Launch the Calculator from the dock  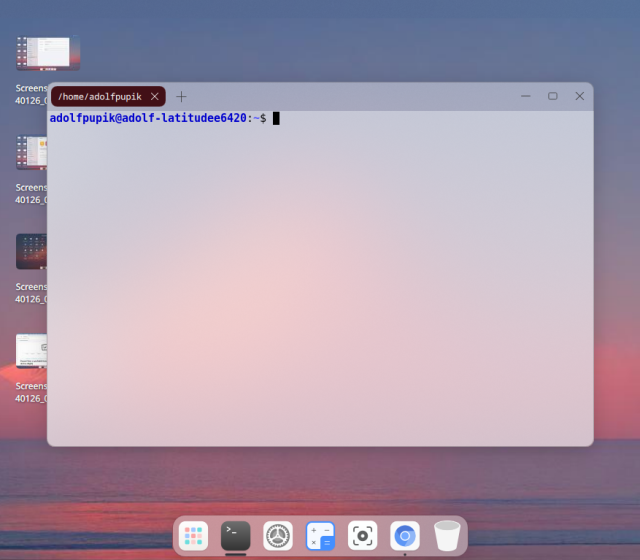pos(320,535)
